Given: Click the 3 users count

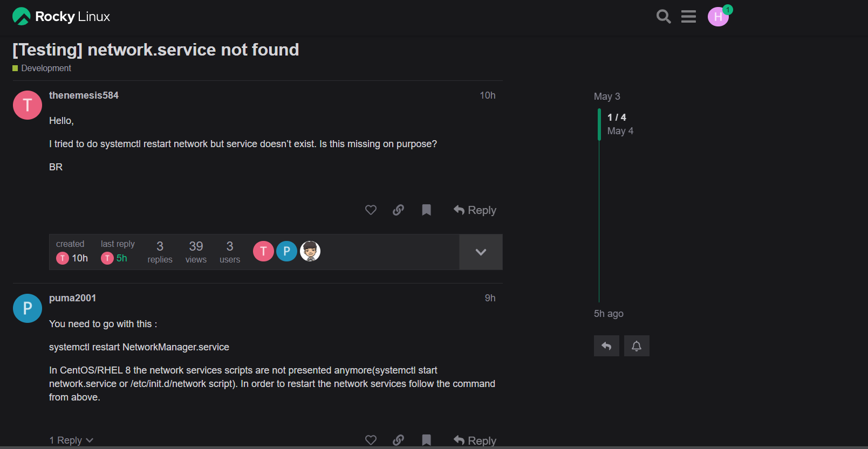Looking at the screenshot, I should coord(230,252).
